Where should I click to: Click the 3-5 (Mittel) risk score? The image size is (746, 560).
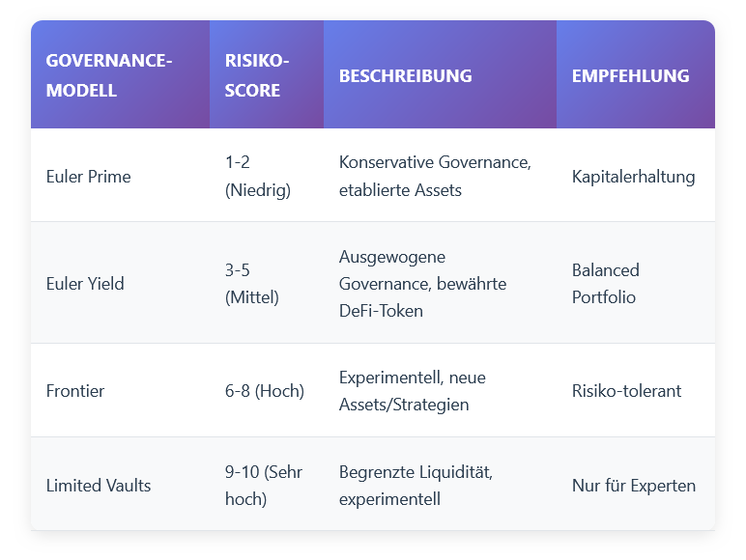(x=252, y=284)
